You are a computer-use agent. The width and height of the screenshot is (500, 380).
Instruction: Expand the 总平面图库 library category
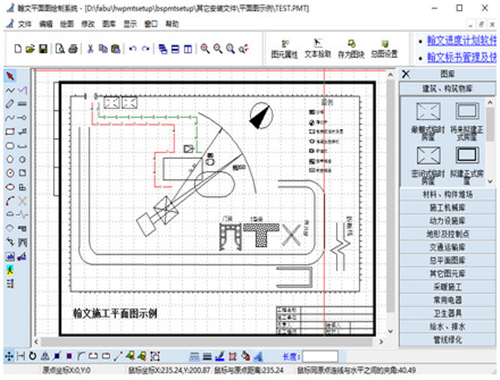447,260
